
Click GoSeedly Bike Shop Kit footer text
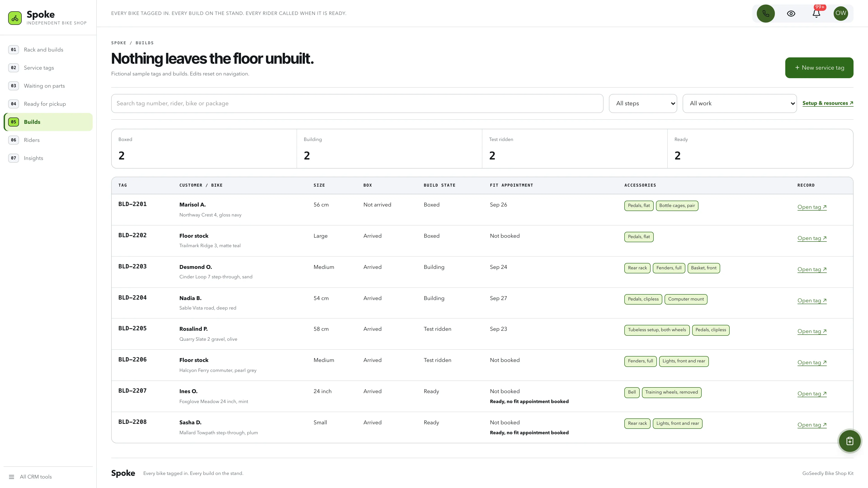[x=828, y=473]
